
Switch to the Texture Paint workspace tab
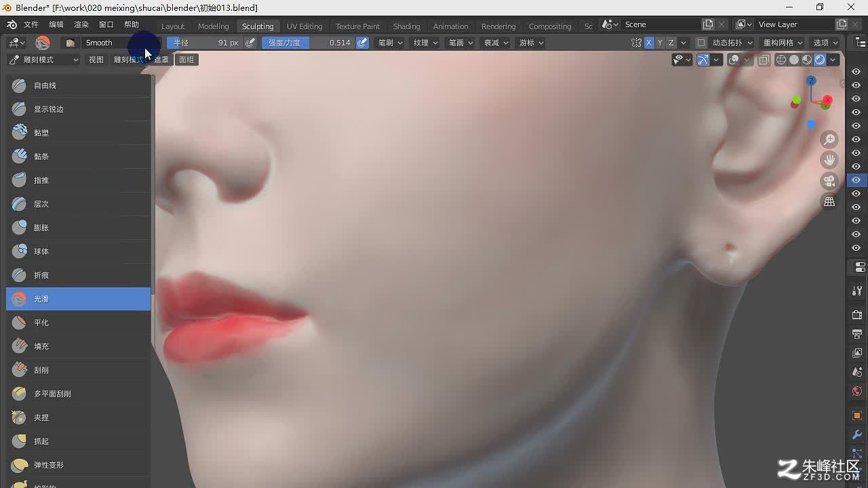click(x=357, y=26)
